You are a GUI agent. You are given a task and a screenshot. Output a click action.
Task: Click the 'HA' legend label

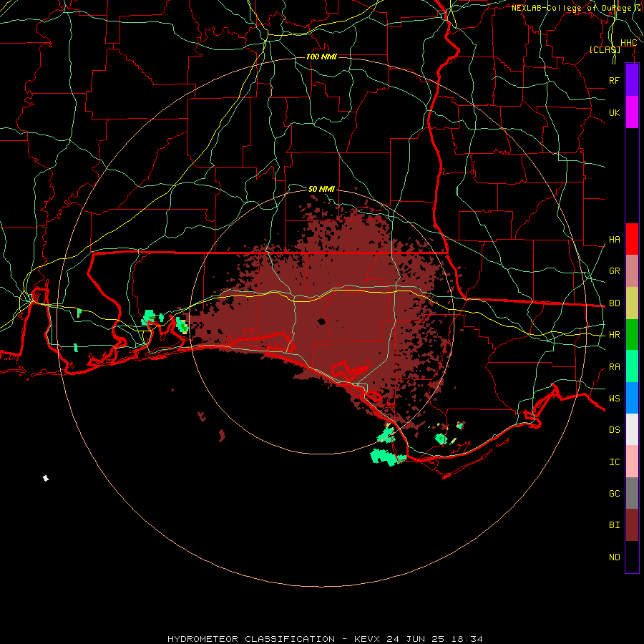614,240
